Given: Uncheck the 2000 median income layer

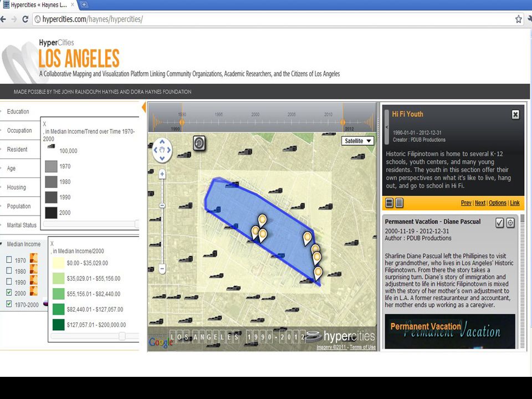Looking at the screenshot, I should [9, 292].
